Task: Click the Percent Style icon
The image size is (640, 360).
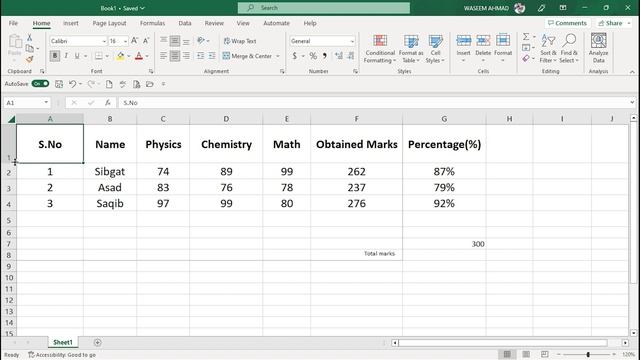Action: [x=313, y=56]
